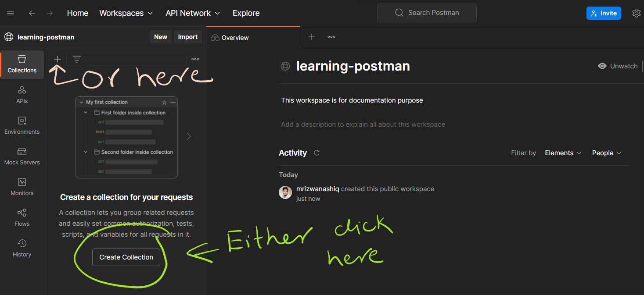Click the New button
Screen dimensions: 644x295
point(161,37)
